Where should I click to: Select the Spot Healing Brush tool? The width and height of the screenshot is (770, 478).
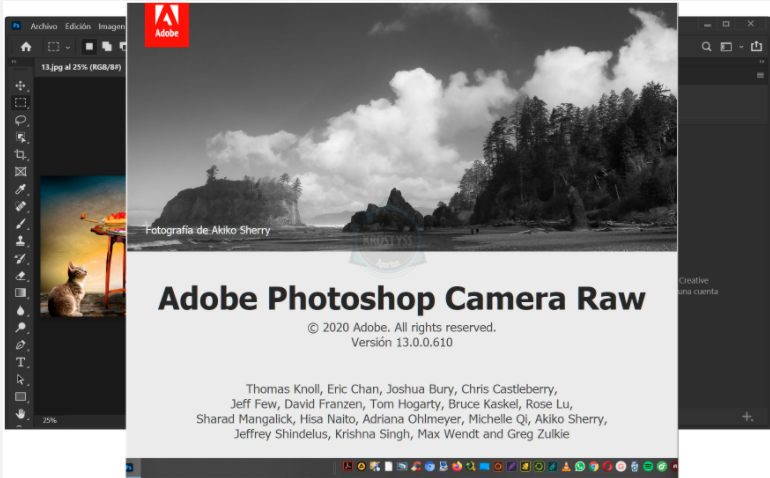click(20, 206)
